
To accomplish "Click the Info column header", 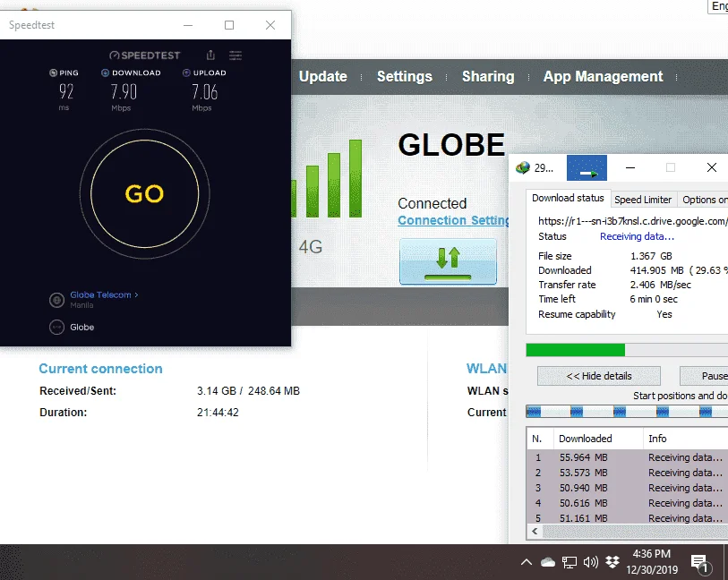I will click(685, 439).
